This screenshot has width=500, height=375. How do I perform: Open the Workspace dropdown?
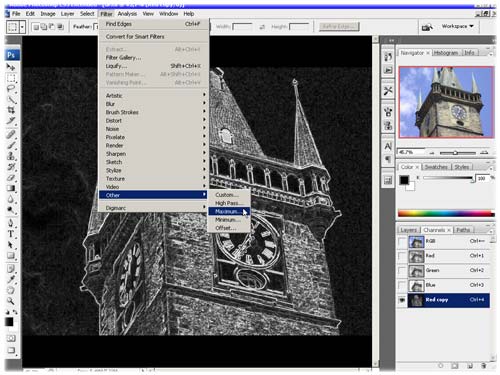(457, 26)
